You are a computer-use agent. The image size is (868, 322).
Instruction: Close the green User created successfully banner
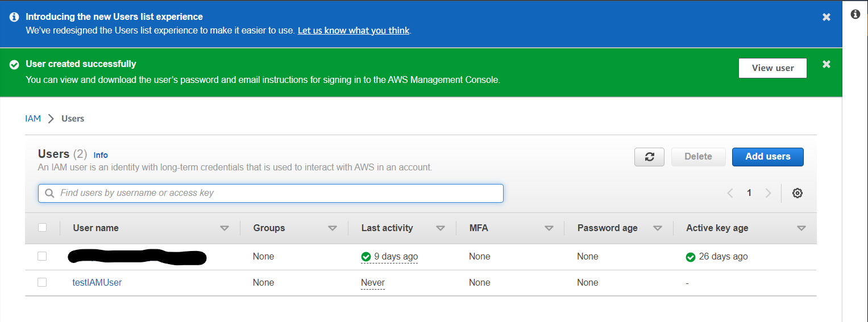827,64
